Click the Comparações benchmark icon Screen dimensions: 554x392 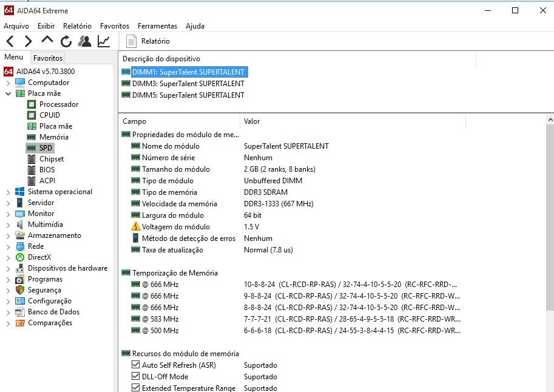(20, 323)
